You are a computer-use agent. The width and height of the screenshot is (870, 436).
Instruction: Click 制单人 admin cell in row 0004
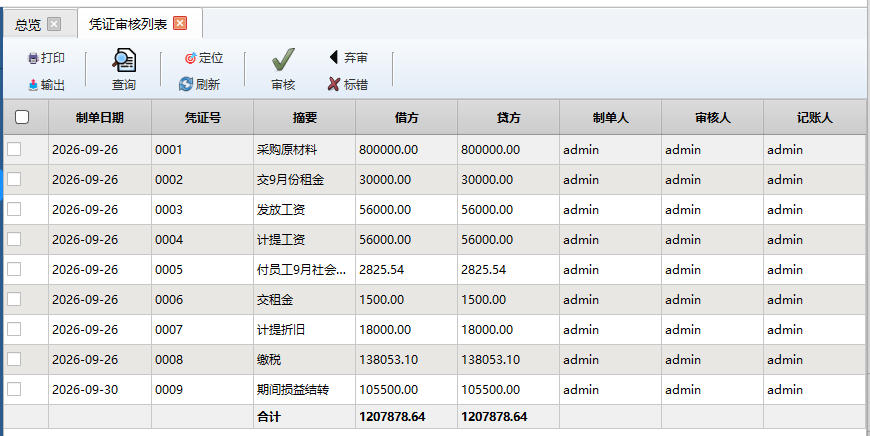(x=611, y=240)
